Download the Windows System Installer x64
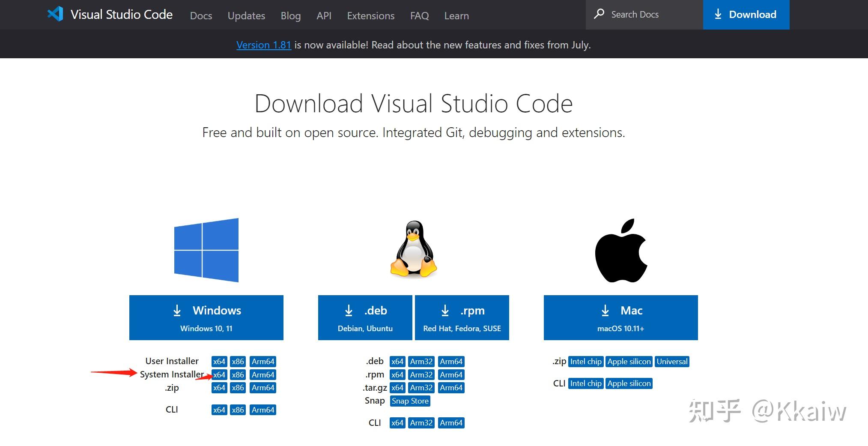 (x=219, y=374)
